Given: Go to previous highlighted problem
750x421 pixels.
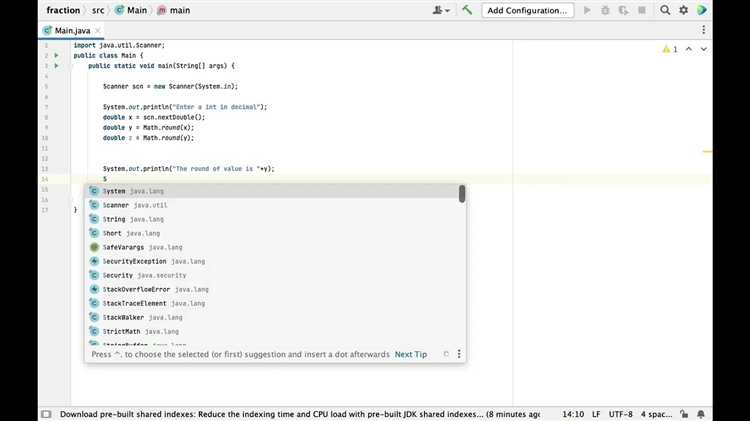Looking at the screenshot, I should point(688,49).
